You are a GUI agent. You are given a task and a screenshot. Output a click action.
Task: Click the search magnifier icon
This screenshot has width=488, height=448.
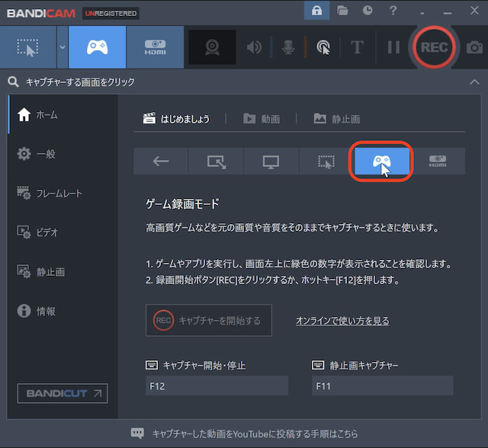click(13, 82)
